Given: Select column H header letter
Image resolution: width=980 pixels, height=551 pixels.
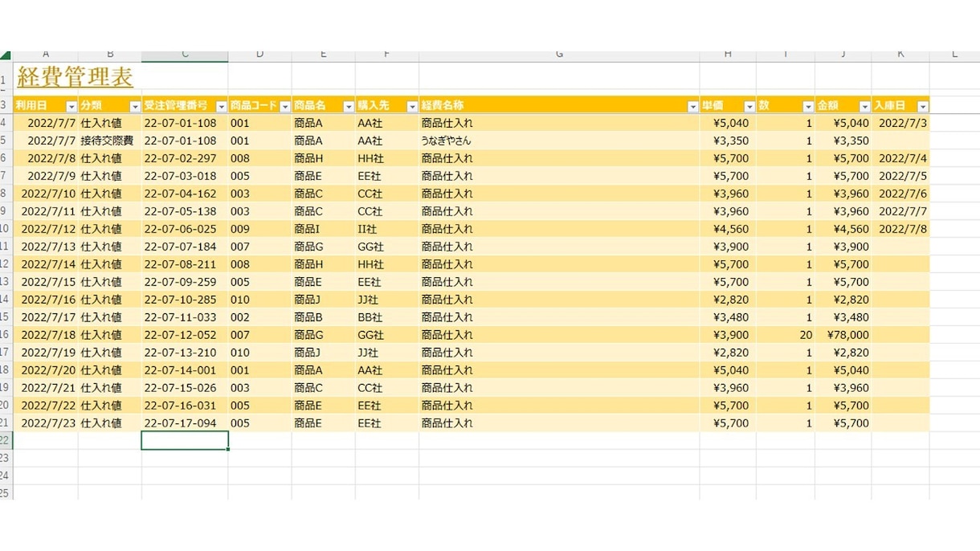Looking at the screenshot, I should (728, 55).
